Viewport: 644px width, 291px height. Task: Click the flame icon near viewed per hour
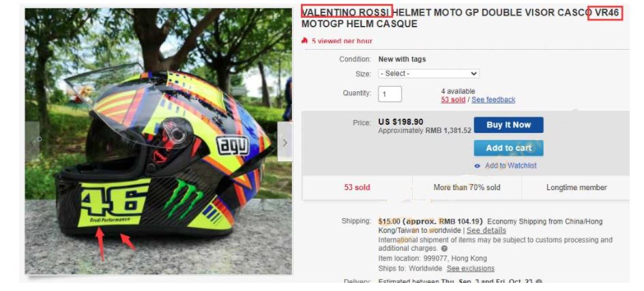(x=304, y=41)
